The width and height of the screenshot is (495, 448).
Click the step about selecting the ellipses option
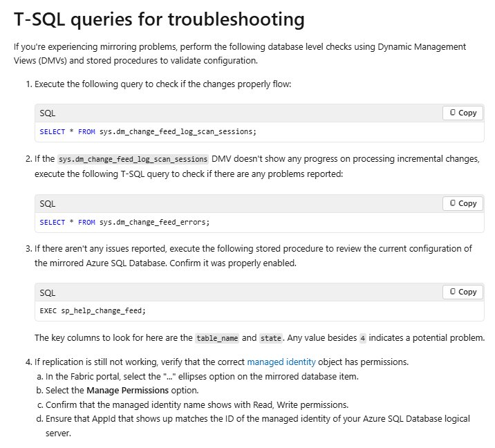[x=207, y=376]
